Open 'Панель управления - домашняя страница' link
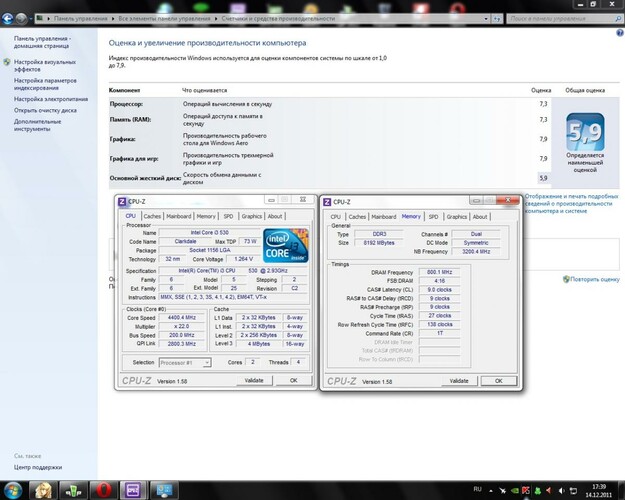This screenshot has width=625, height=500. (42, 42)
